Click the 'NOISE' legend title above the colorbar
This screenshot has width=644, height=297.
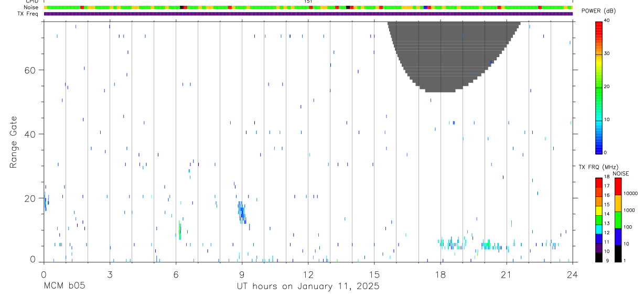(621, 173)
